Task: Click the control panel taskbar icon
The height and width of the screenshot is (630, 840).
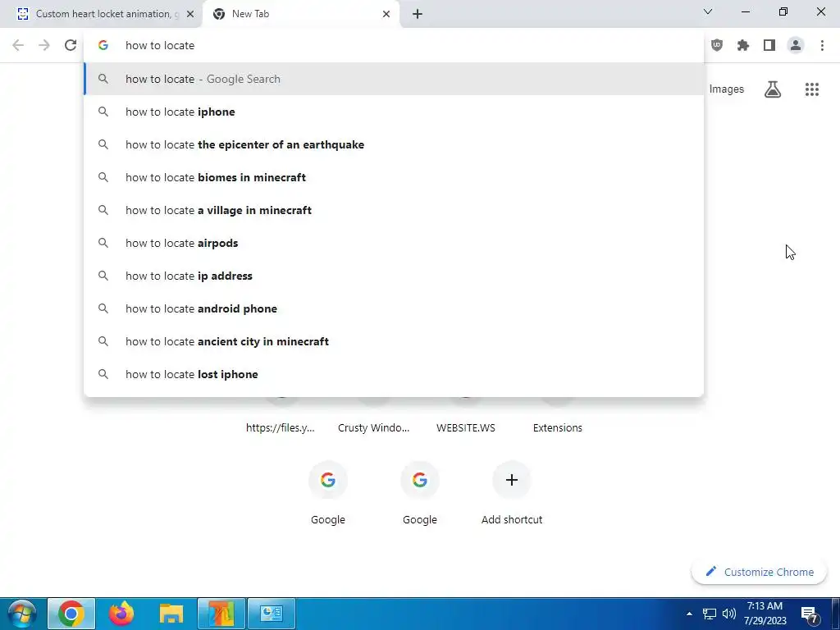Action: [x=271, y=614]
